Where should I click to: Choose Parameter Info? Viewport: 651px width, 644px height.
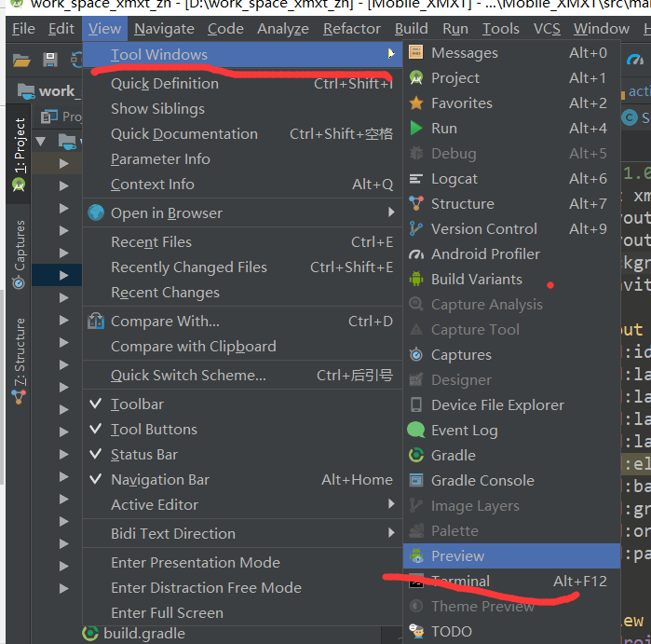(242, 159)
